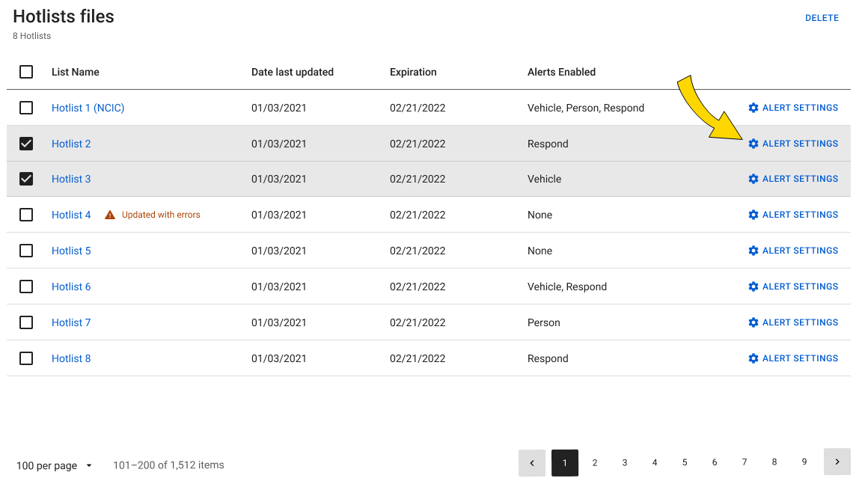Go to the next page with right chevron
The image size is (868, 490).
tap(837, 462)
